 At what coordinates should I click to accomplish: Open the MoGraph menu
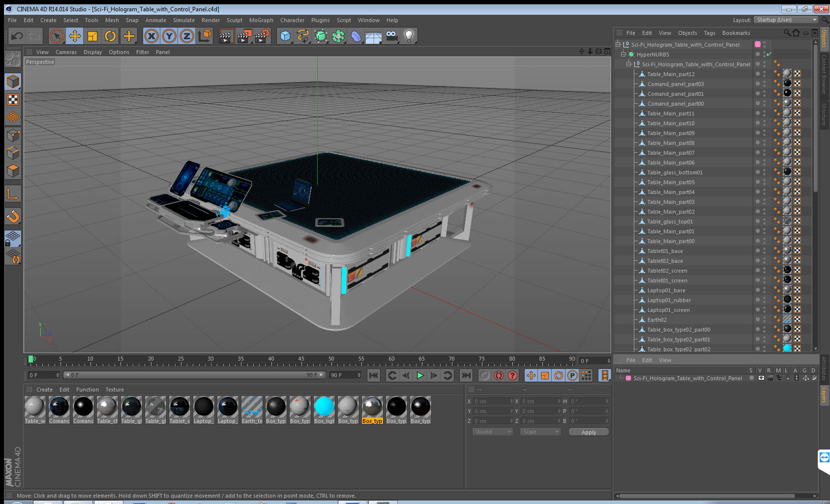[261, 20]
